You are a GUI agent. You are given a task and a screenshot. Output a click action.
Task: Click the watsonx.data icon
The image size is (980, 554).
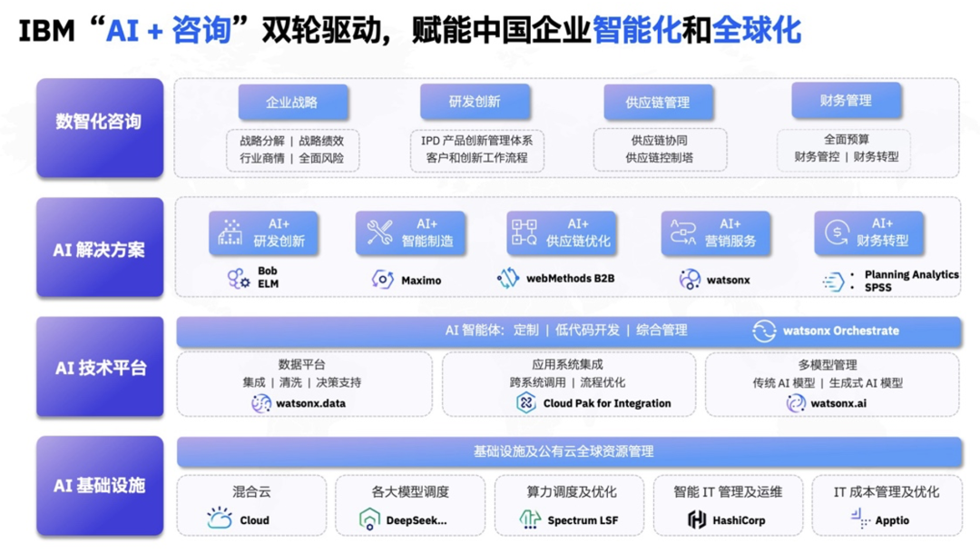(261, 403)
